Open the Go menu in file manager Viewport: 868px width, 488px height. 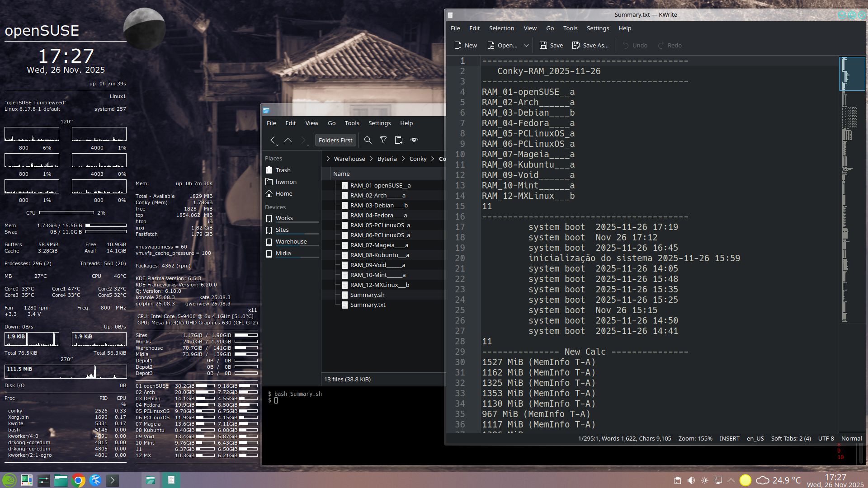pos(331,123)
